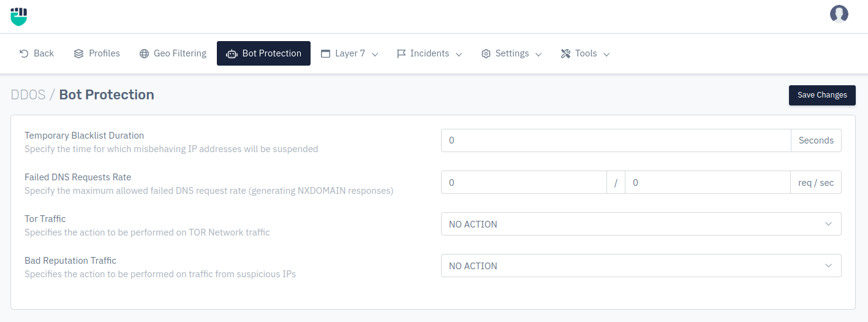Open the Bad Reputation Traffic dropdown
Screen dimensions: 868x322
(641, 266)
